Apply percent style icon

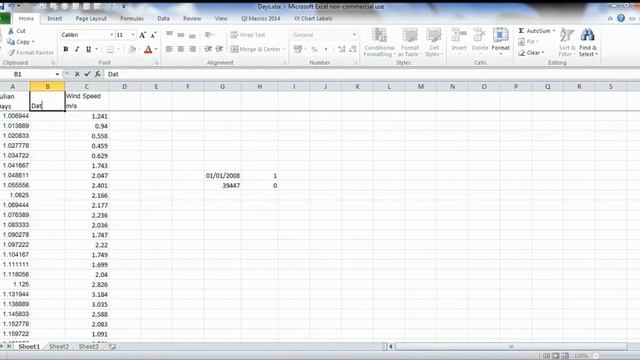[314, 49]
